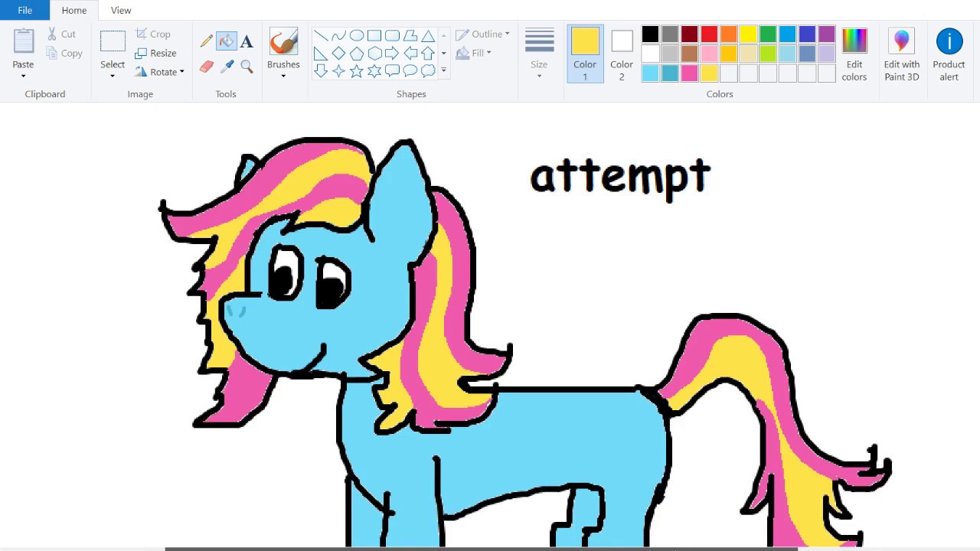Click the Copy button
This screenshot has width=980, height=551.
(64, 54)
